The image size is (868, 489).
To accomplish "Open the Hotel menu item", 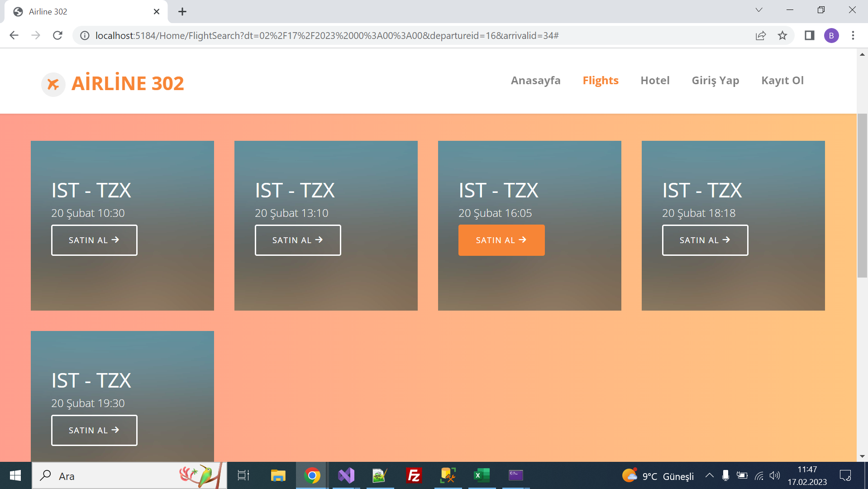I will click(655, 80).
